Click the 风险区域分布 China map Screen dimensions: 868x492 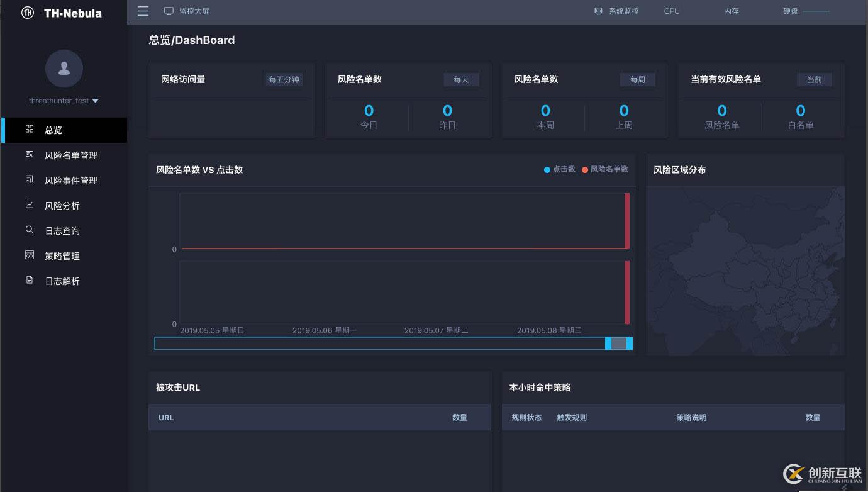tap(745, 271)
